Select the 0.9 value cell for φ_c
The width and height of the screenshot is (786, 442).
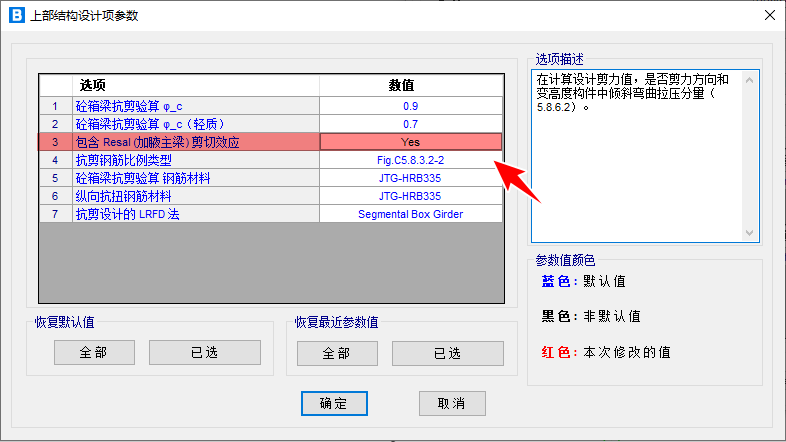click(x=410, y=106)
